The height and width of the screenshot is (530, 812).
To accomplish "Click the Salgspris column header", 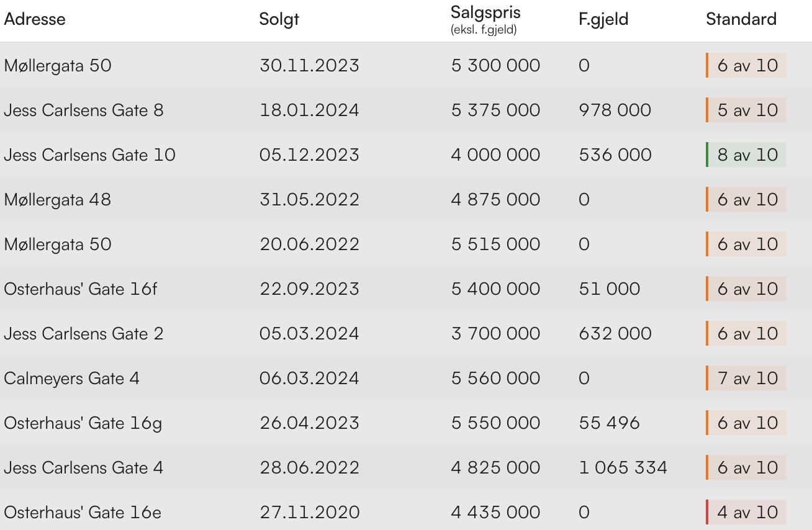I will point(485,13).
